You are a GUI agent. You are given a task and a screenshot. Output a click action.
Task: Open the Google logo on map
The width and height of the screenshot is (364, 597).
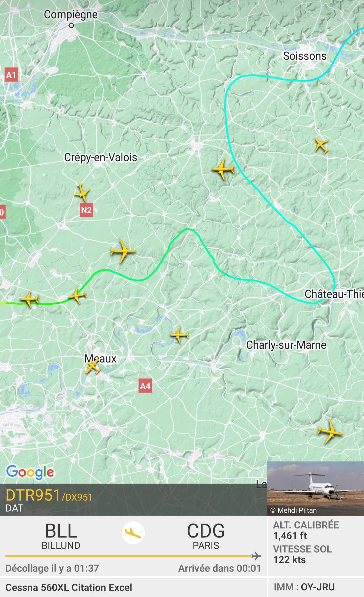pyautogui.click(x=30, y=472)
